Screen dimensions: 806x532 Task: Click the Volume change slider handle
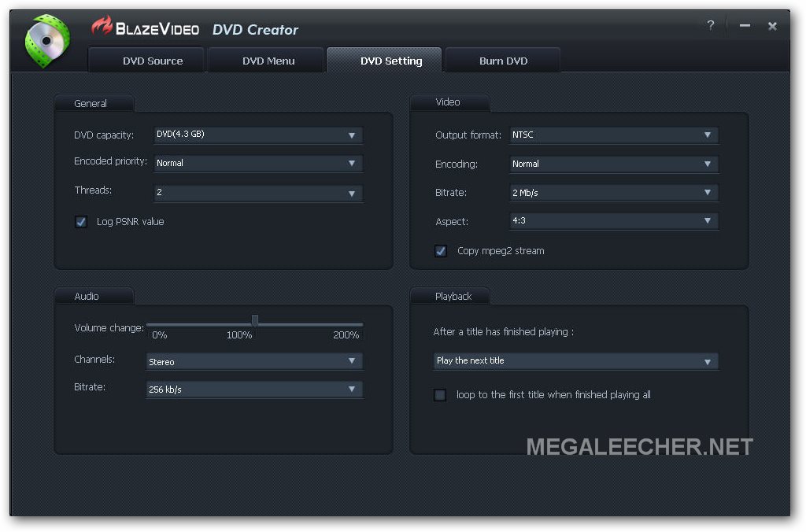tap(255, 321)
